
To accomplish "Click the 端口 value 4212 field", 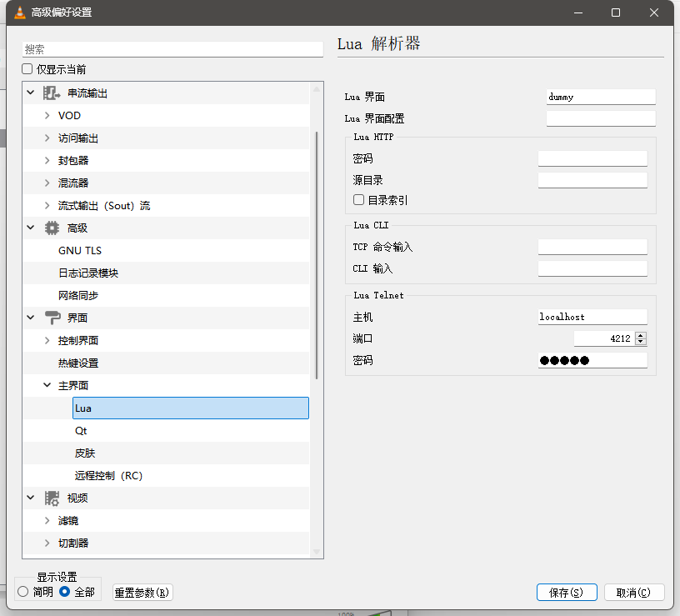I will (604, 338).
